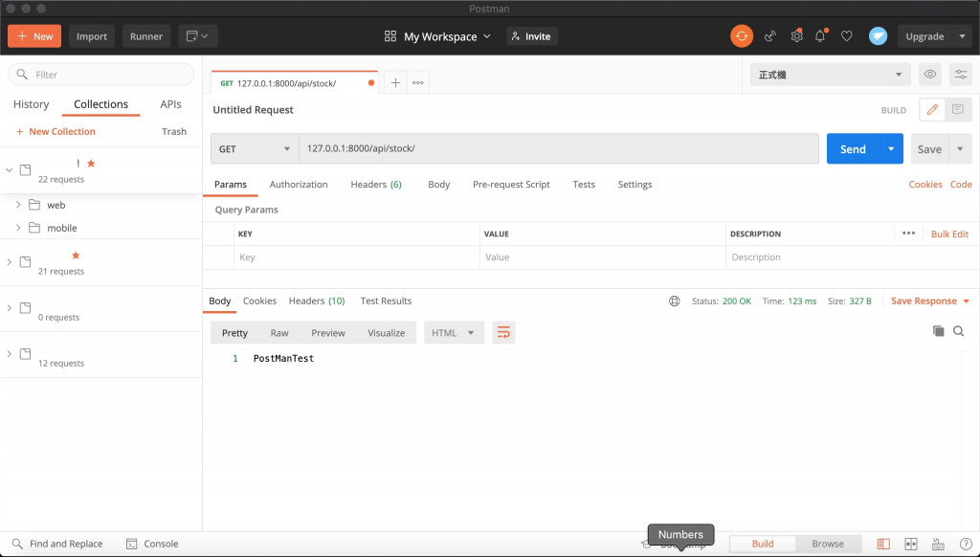Open the notifications bell icon
Screen dimensions: 980x557
pyautogui.click(x=820, y=36)
